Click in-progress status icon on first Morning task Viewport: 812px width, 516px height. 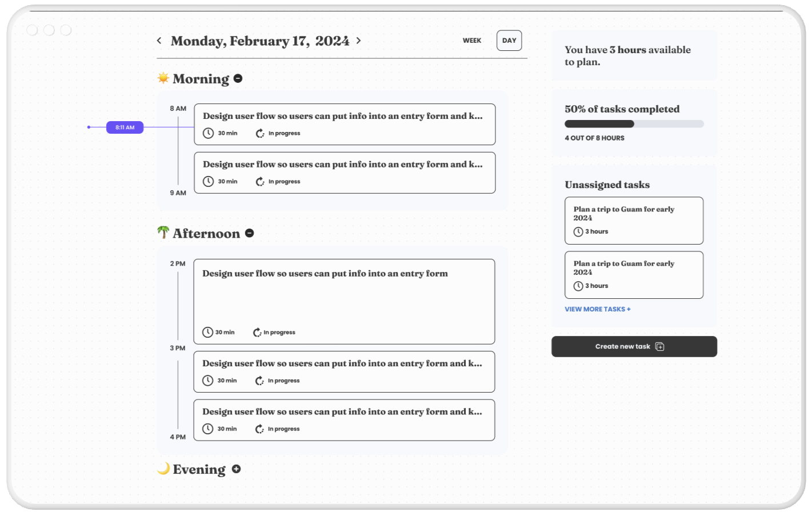[260, 133]
